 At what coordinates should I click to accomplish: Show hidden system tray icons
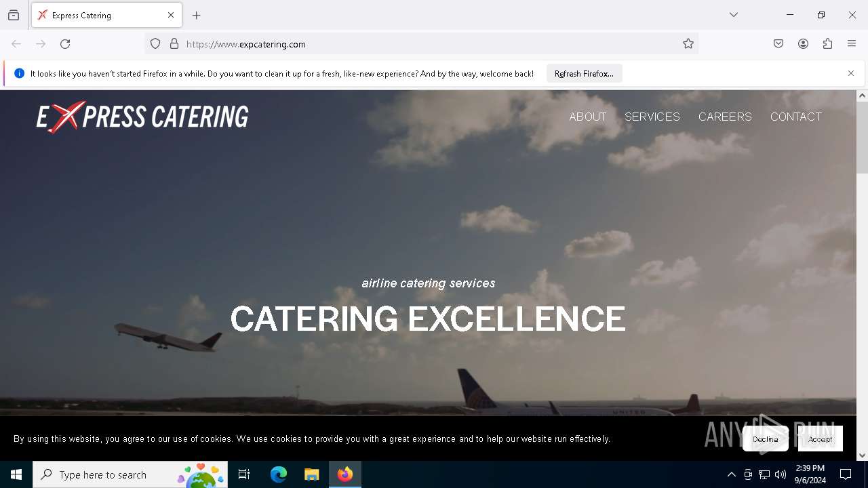point(731,475)
